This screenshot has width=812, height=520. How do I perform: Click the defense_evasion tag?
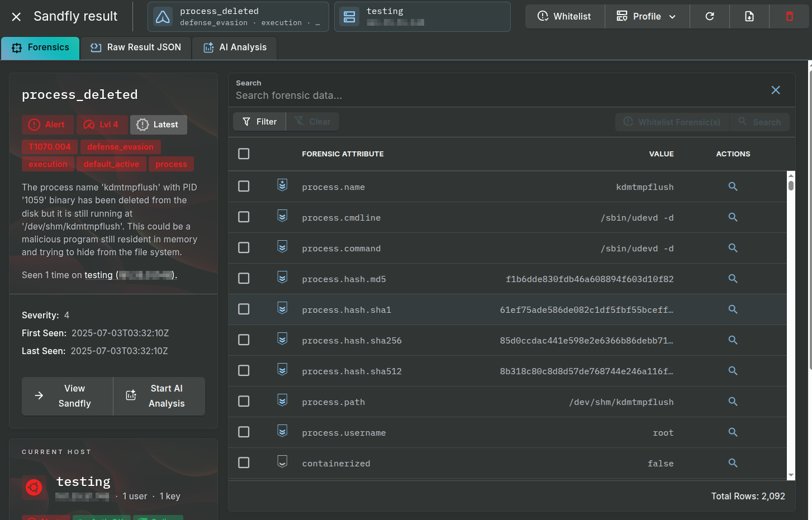tap(120, 147)
